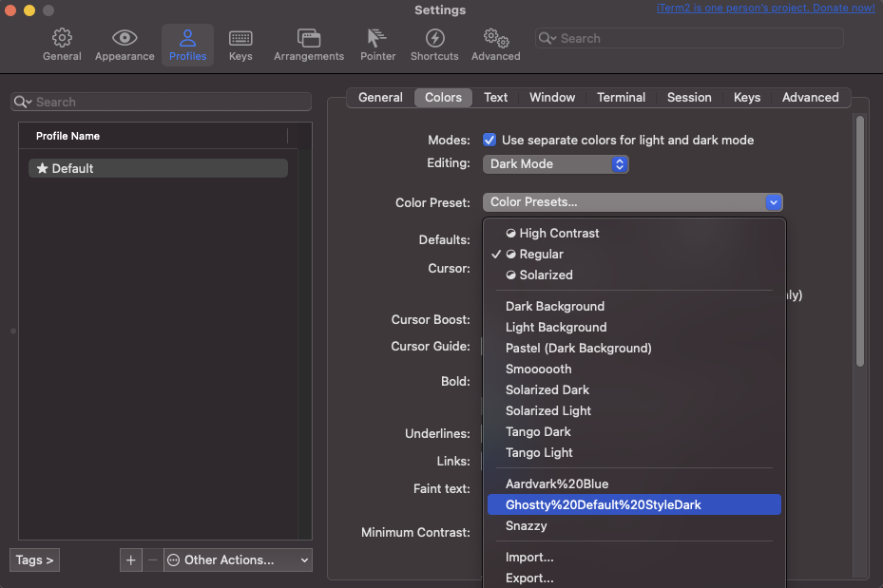Open the Pointer settings pane

(x=378, y=45)
